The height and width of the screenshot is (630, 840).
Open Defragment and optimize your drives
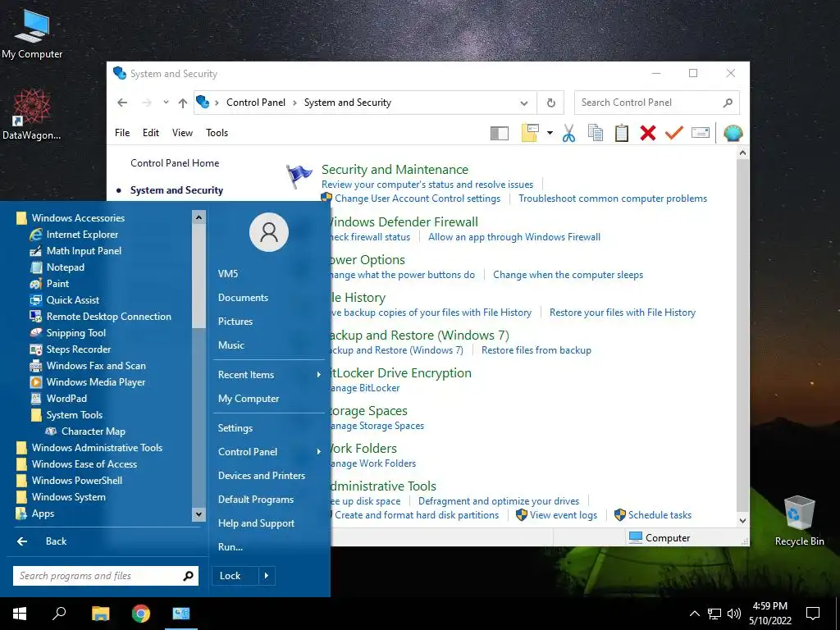pos(499,501)
